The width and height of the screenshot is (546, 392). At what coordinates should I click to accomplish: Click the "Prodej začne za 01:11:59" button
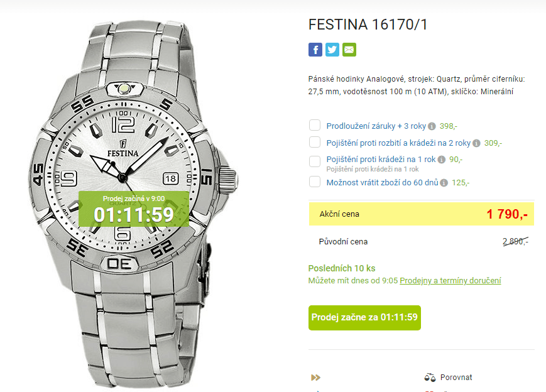(x=364, y=318)
